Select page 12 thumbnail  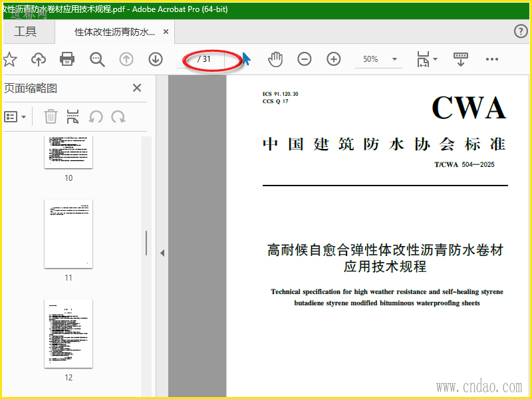tap(68, 334)
